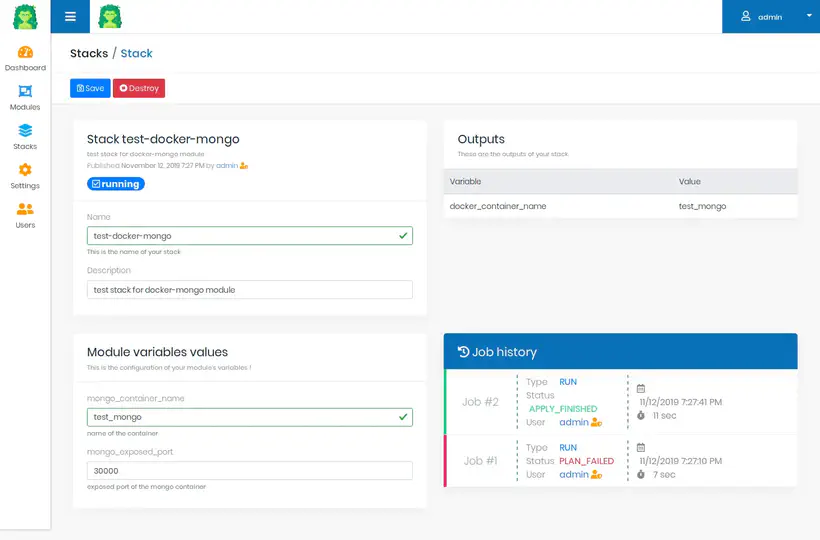Click the calendar icon in Job #2
Image resolution: width=820 pixels, height=540 pixels.
click(x=641, y=388)
